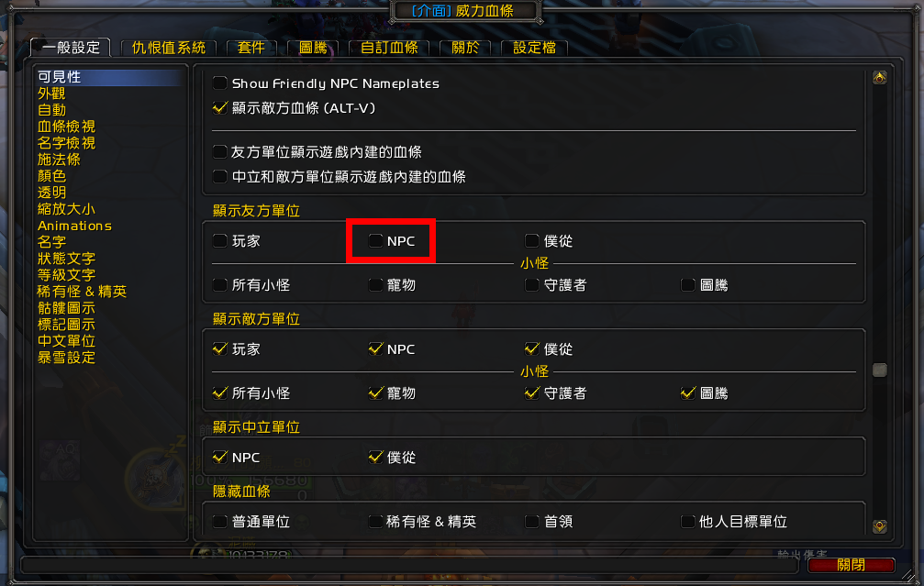This screenshot has height=586, width=924.
Task: Uncheck neutral 僕從 under 顯示中立單位
Action: pos(375,457)
